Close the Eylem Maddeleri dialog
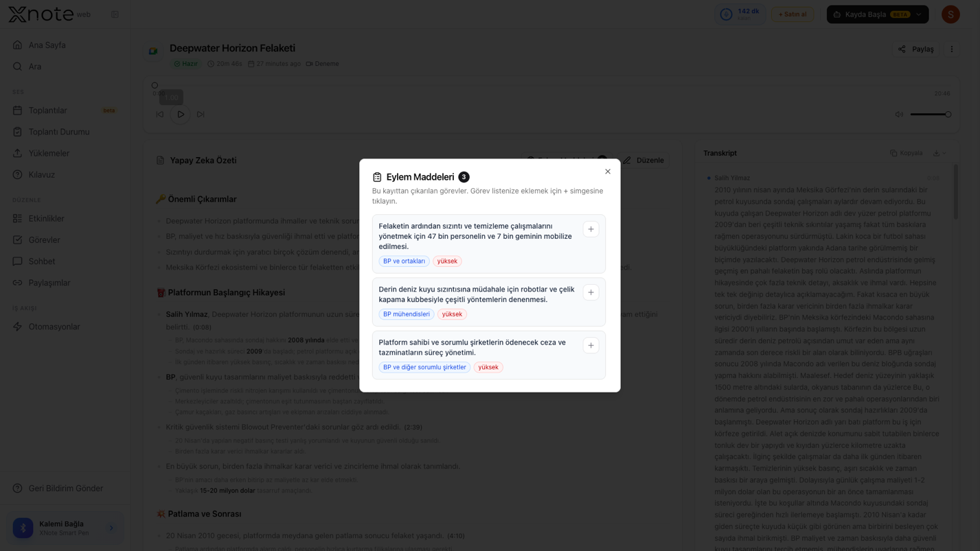The image size is (980, 551). pos(608,172)
